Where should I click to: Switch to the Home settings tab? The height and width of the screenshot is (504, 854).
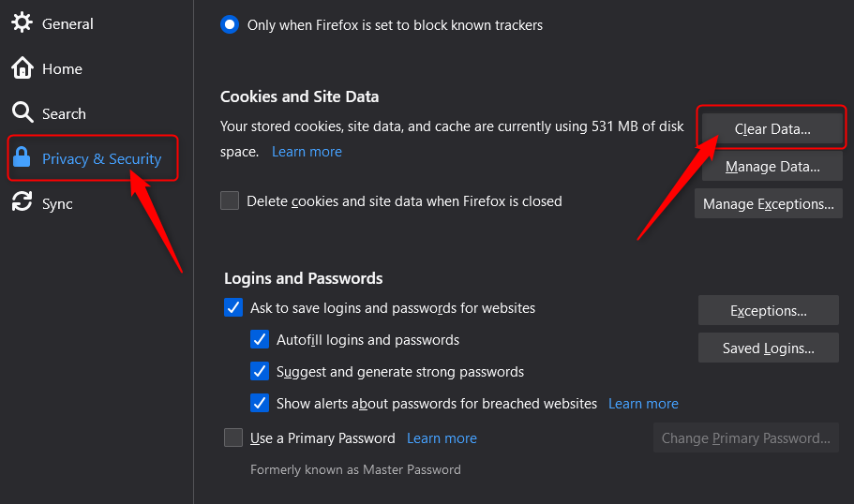[47, 68]
